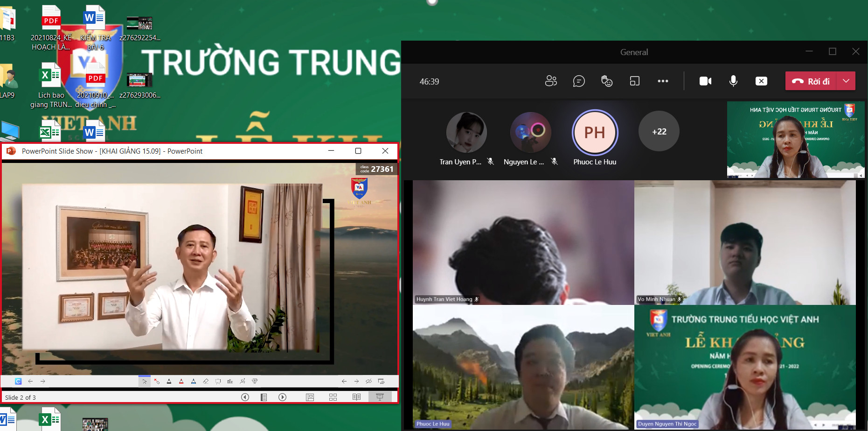Click the end slideshow screen icon
The height and width of the screenshot is (431, 868).
click(x=381, y=381)
